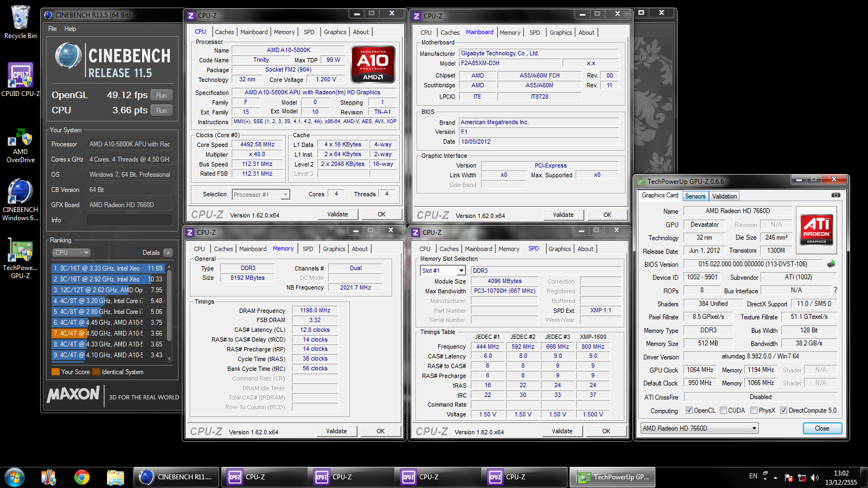Image resolution: width=868 pixels, height=488 pixels.
Task: Click the CINEBENCH globe logo
Action: click(x=68, y=57)
